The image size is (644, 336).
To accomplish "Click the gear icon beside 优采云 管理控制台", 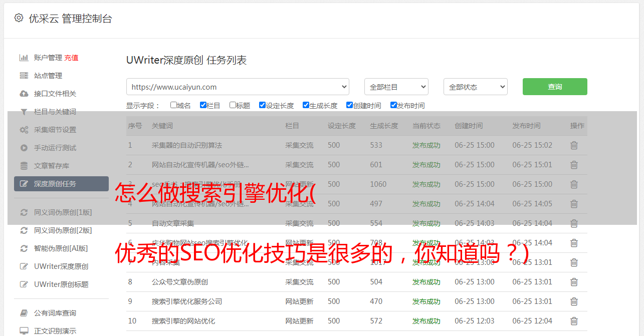I will pyautogui.click(x=19, y=18).
